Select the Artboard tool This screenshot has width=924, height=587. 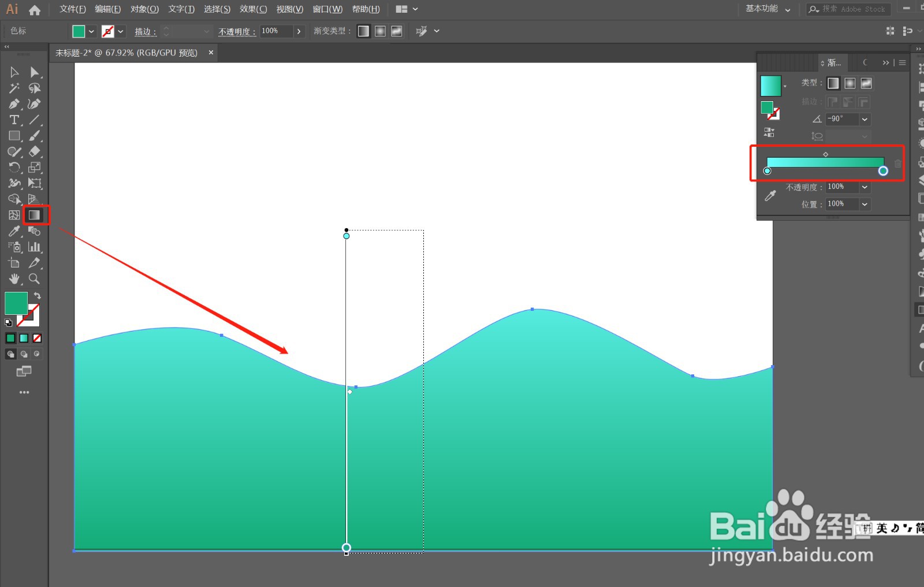[14, 263]
